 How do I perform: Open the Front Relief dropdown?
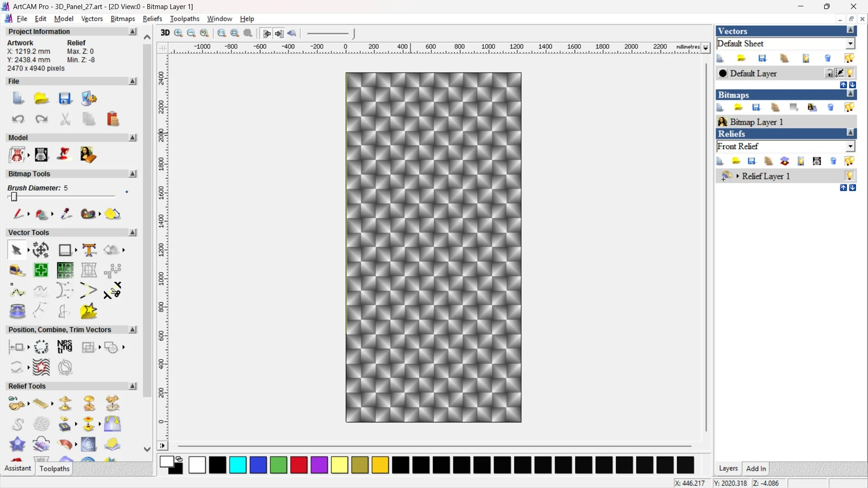click(x=850, y=146)
